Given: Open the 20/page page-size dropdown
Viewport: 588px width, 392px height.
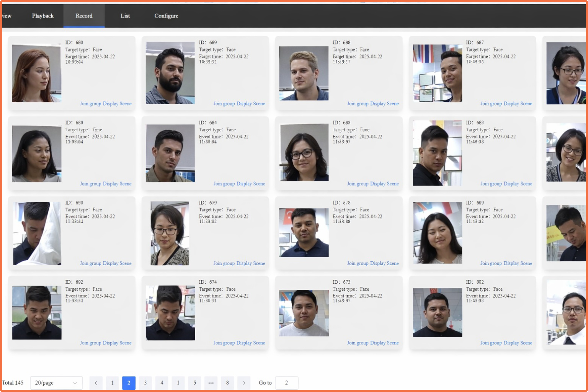Looking at the screenshot, I should coord(56,383).
